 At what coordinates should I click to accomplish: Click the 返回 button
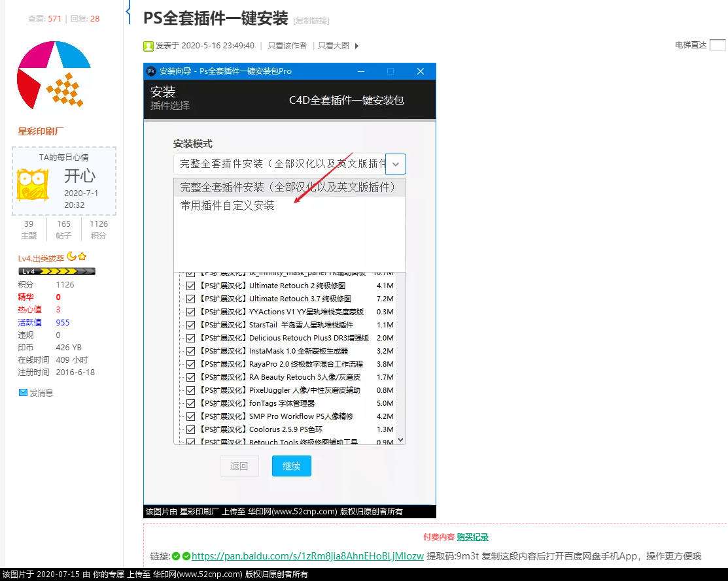pos(239,466)
